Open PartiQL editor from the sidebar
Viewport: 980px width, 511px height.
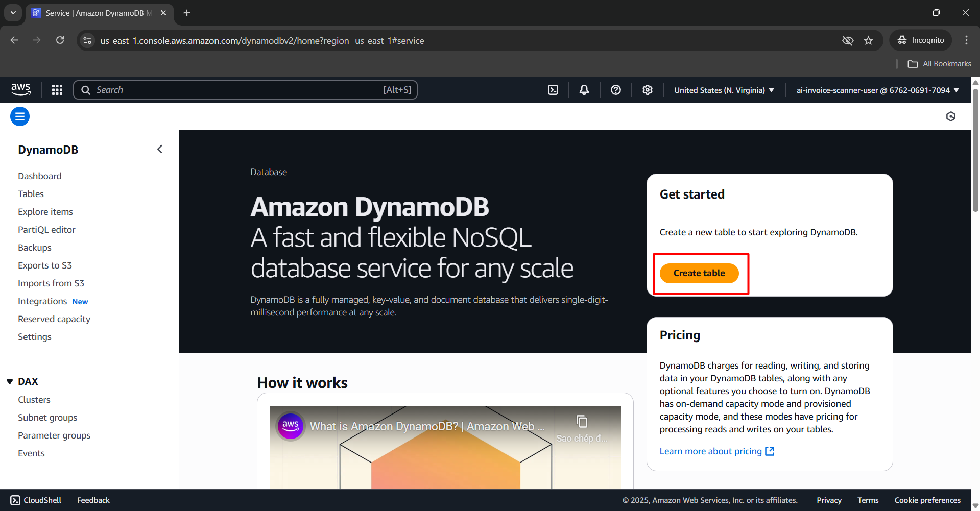point(46,230)
